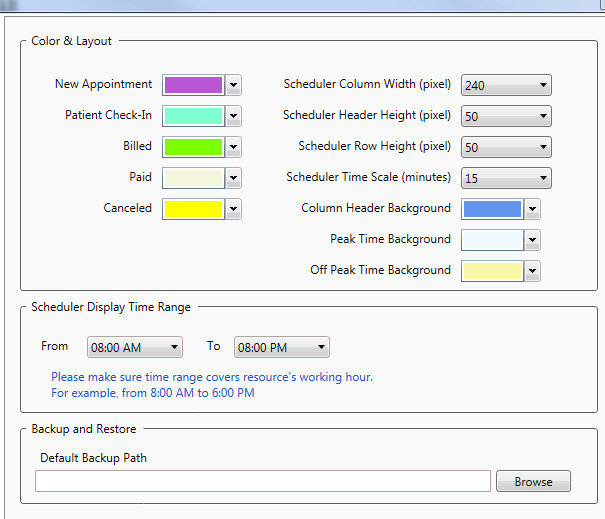
Task: Click the From label in time range
Action: (54, 346)
